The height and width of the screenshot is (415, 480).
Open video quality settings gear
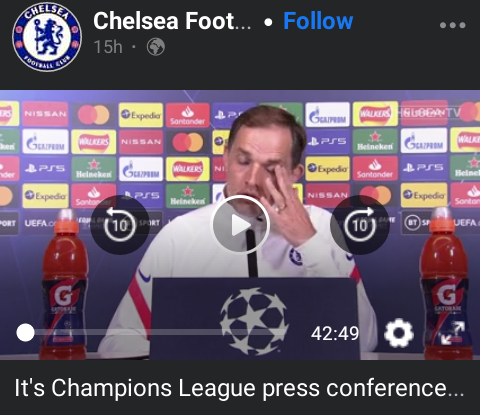point(399,333)
